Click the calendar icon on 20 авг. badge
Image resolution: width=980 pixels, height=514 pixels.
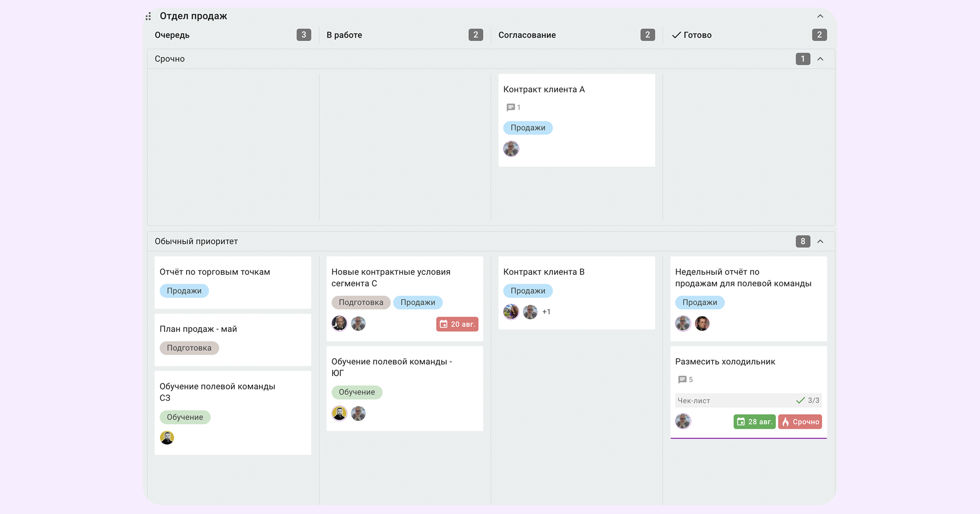pyautogui.click(x=443, y=324)
